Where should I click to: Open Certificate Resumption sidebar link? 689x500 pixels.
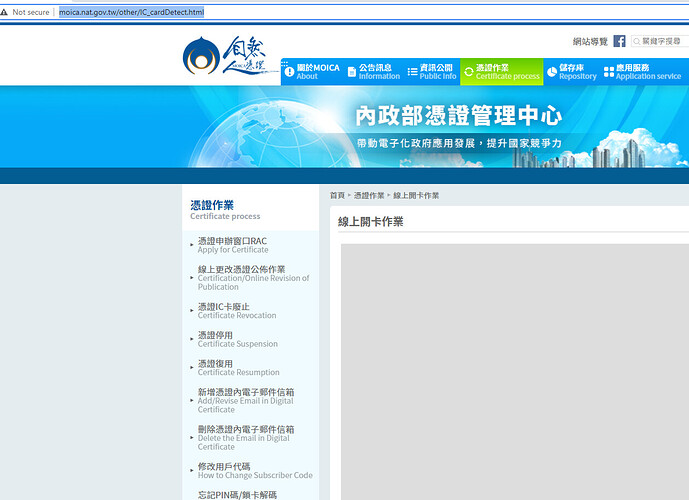239,368
